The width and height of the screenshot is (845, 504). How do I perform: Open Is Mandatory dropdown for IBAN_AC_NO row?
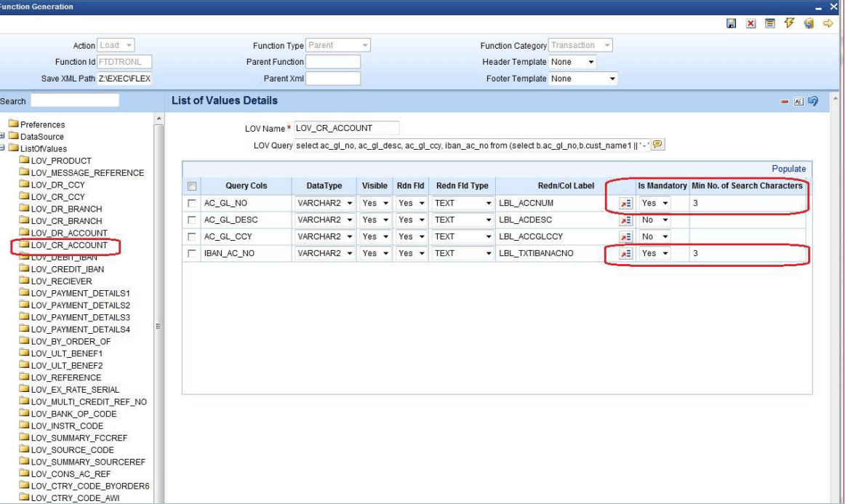coord(654,253)
